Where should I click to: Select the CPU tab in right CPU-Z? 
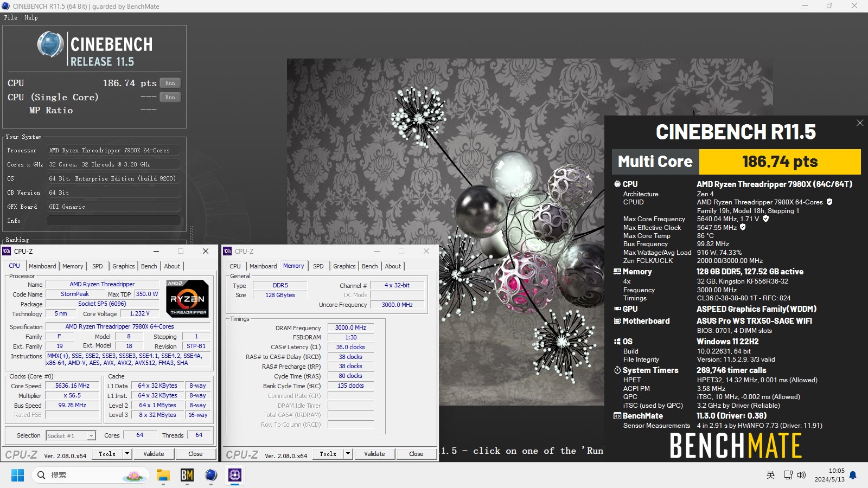tap(235, 266)
